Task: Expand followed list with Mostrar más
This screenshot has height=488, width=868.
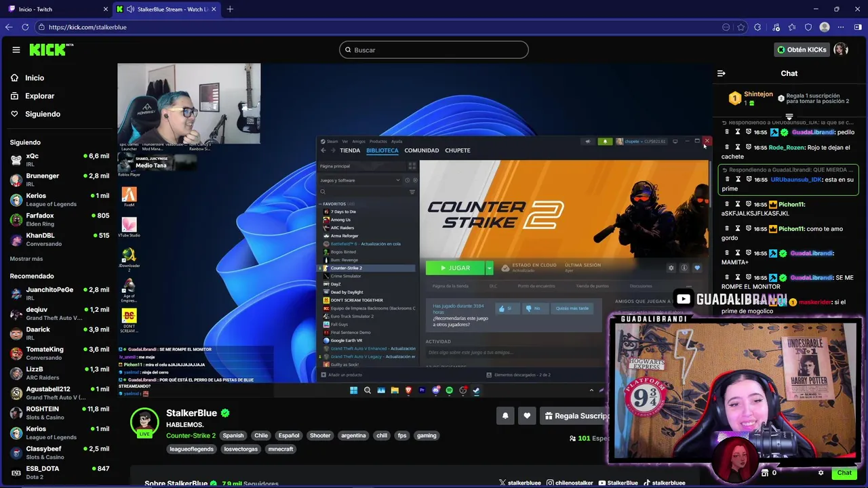Action: pos(26,259)
